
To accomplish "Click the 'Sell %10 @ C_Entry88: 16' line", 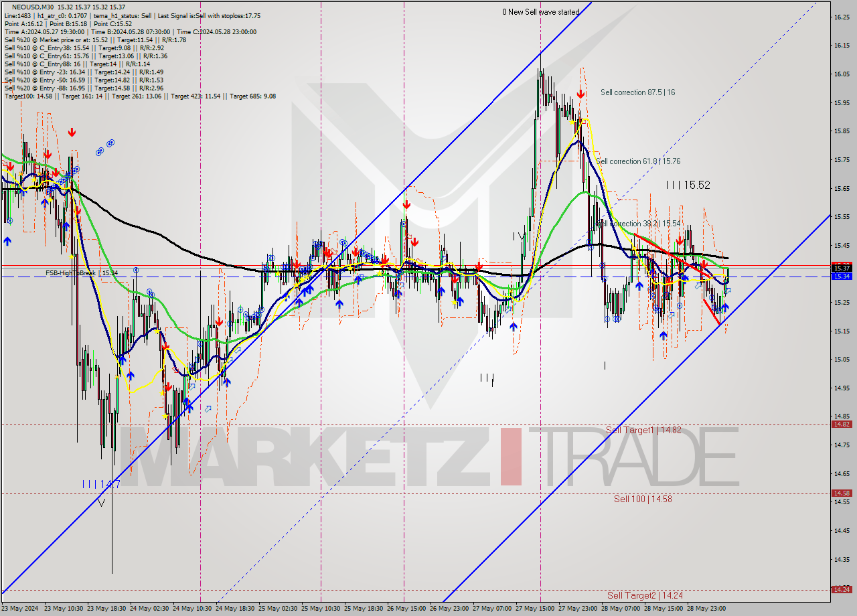I will [77, 64].
